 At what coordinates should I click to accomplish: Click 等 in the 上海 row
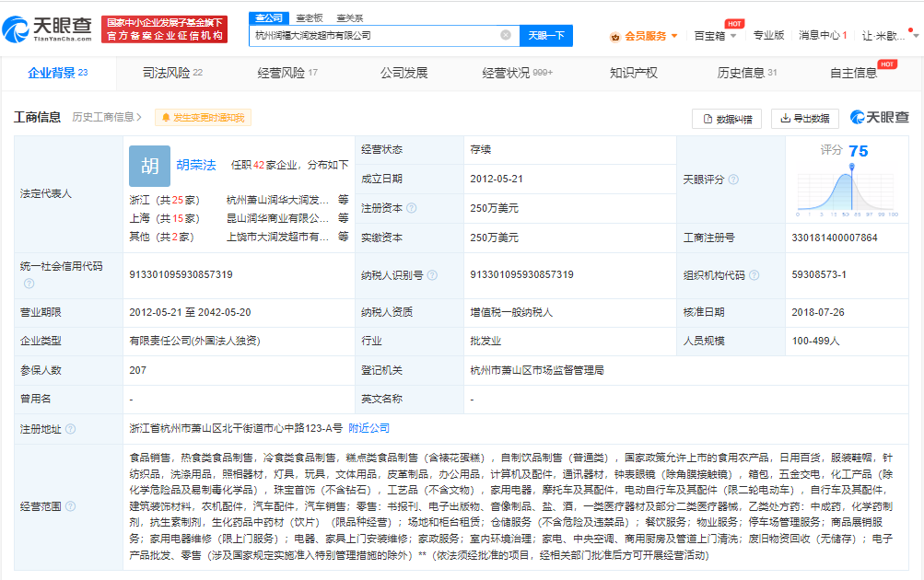coord(343,218)
